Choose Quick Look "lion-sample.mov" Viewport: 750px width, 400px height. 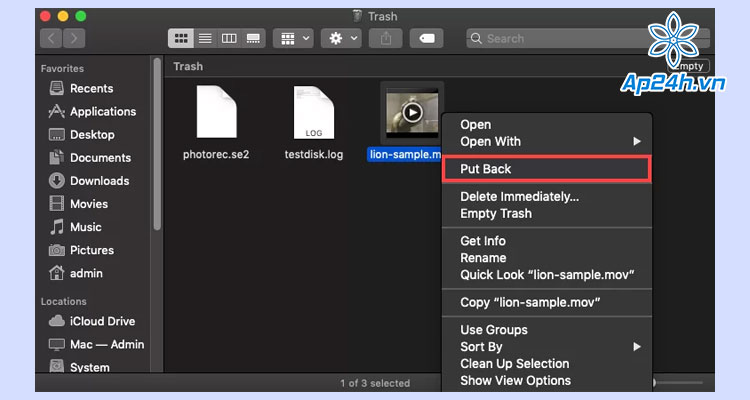click(547, 275)
